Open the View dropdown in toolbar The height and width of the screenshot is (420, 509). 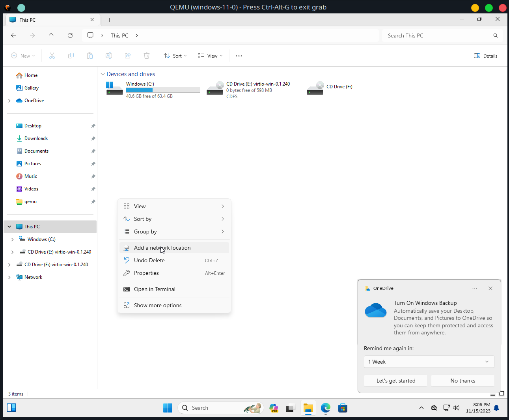coord(210,56)
